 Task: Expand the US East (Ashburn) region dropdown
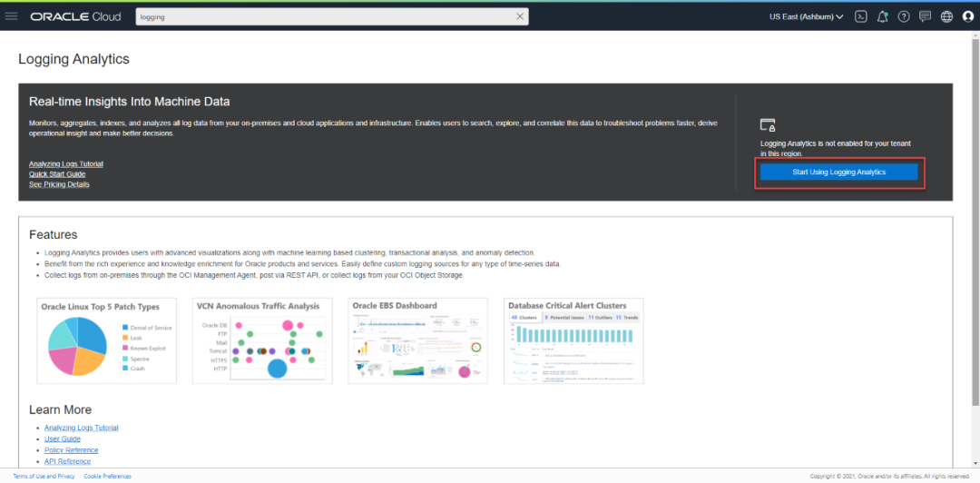coord(807,17)
